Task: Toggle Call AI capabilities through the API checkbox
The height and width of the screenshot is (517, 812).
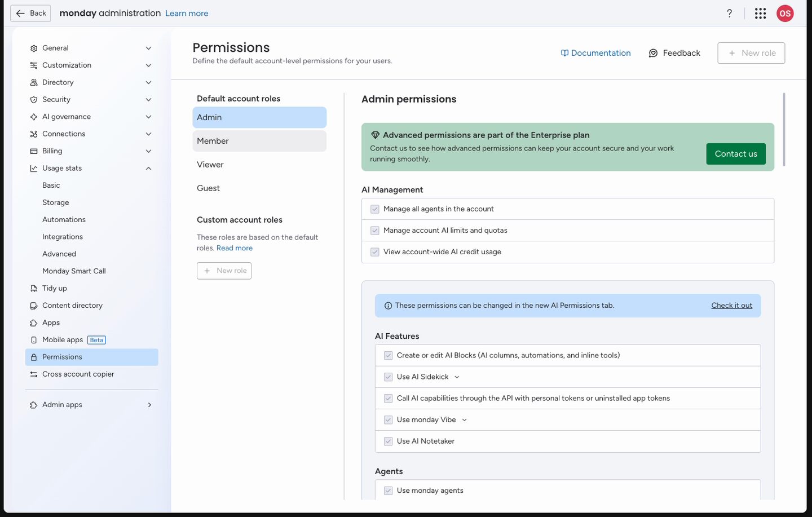Action: (x=388, y=399)
